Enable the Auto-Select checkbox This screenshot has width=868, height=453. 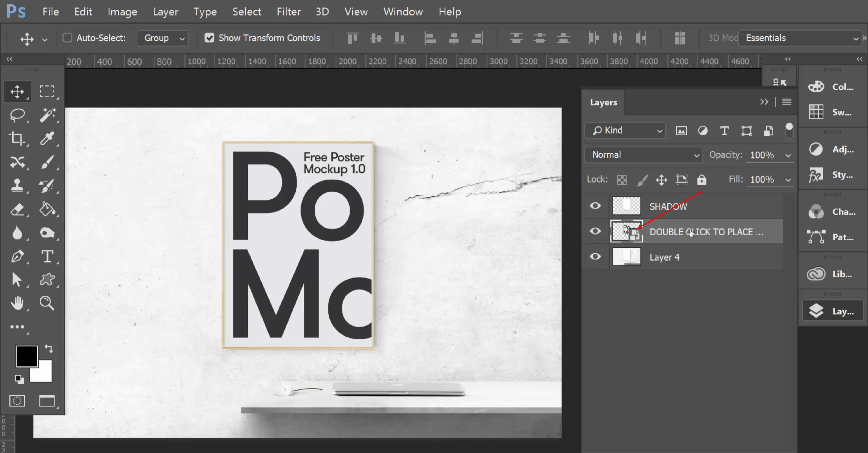(x=67, y=38)
